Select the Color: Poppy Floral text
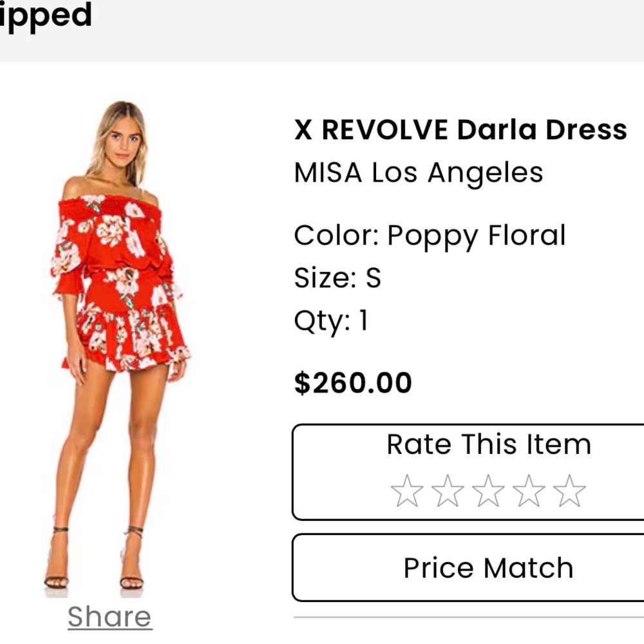The width and height of the screenshot is (644, 644). click(430, 236)
